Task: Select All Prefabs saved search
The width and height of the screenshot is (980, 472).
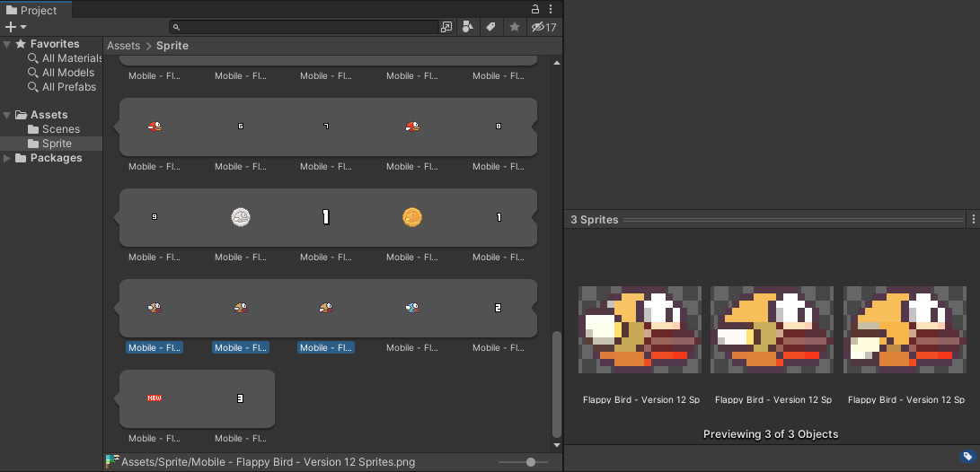Action: 62,87
